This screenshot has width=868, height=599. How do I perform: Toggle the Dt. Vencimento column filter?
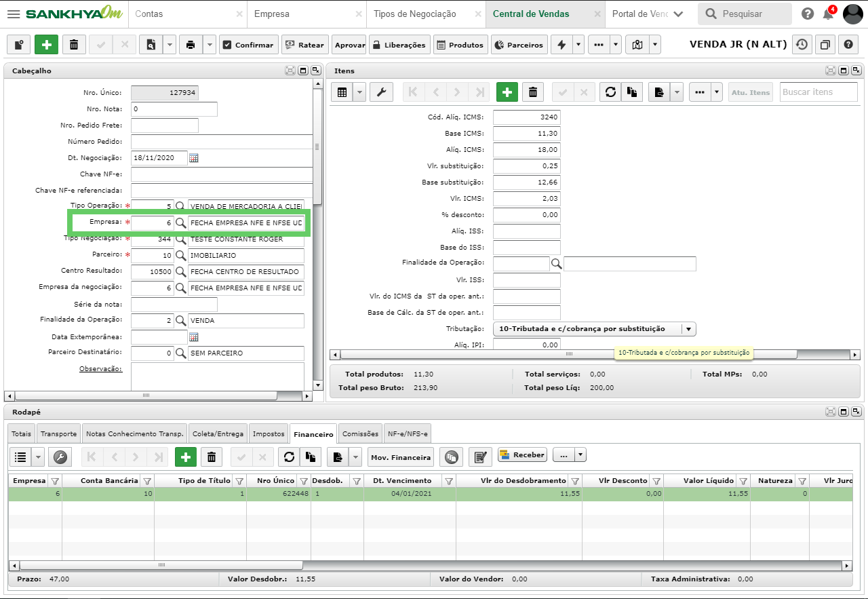[448, 481]
